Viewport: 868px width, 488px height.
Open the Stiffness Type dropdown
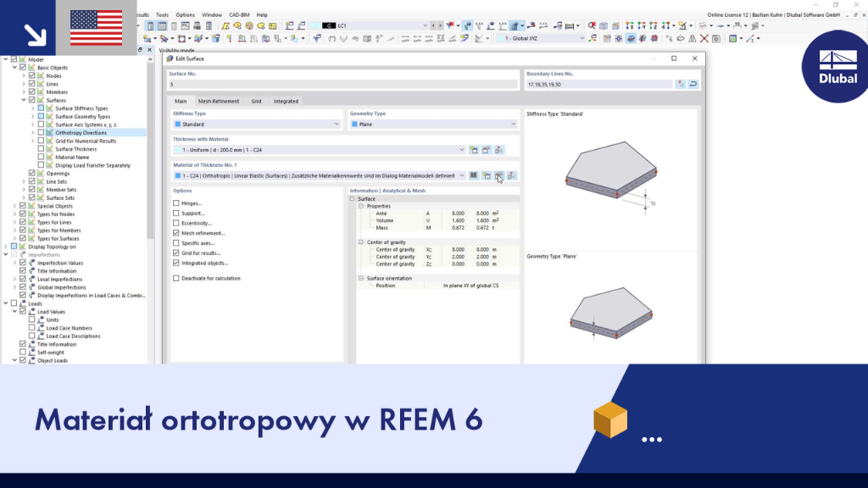257,124
